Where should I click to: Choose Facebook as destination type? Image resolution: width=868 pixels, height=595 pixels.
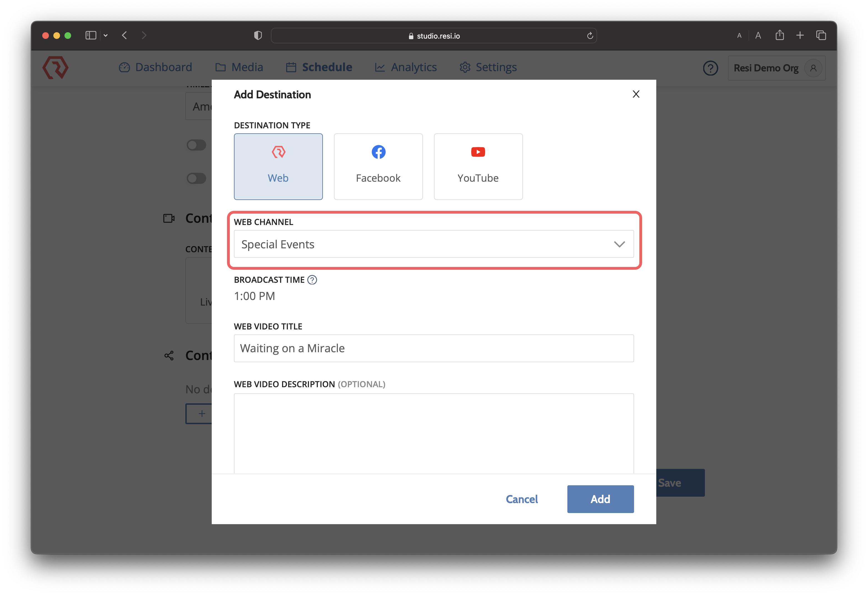(x=378, y=167)
